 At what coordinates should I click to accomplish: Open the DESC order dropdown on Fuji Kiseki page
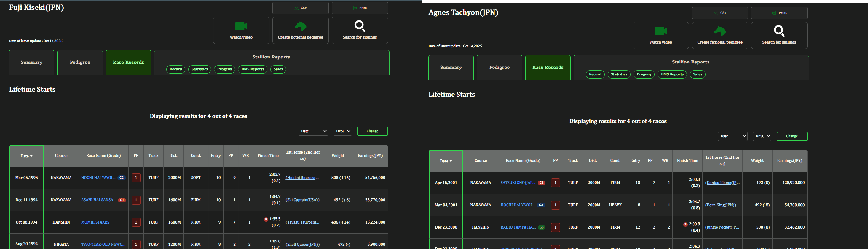click(x=343, y=131)
